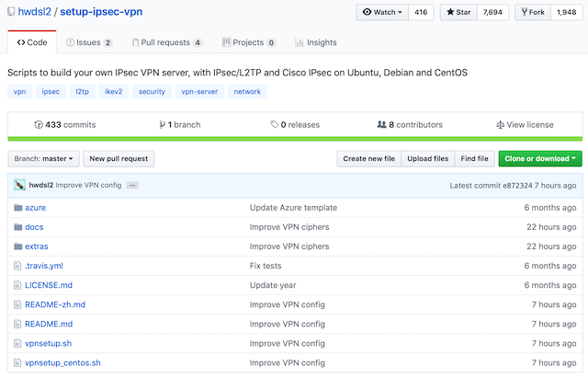View the 8 contributors list
Image resolution: width=588 pixels, height=378 pixels.
[410, 125]
